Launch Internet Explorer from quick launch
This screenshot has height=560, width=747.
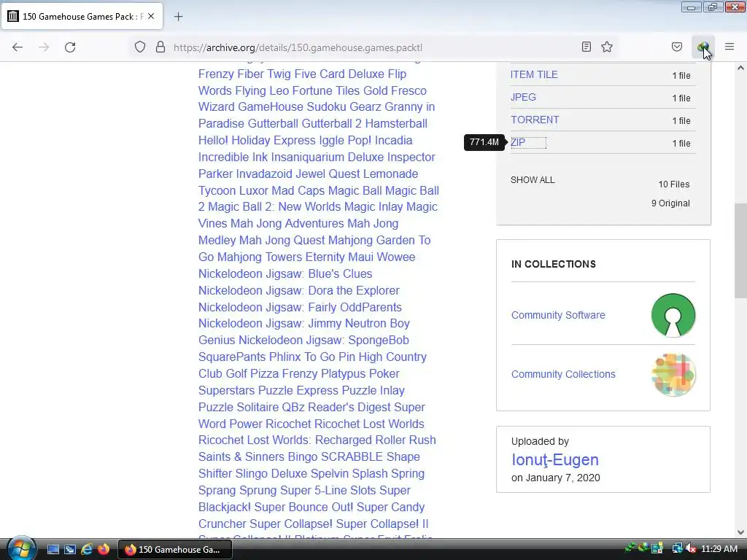pyautogui.click(x=87, y=550)
